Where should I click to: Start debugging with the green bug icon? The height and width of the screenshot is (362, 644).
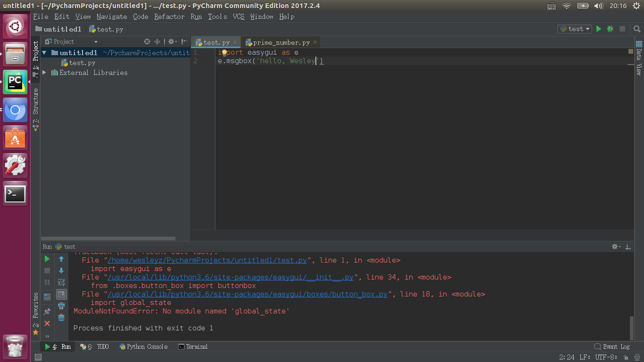pos(610,29)
